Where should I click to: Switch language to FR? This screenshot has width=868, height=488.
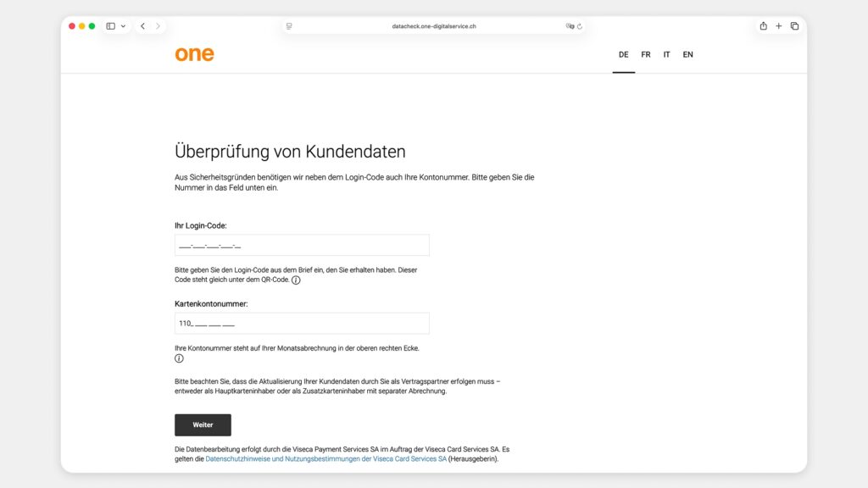(645, 55)
